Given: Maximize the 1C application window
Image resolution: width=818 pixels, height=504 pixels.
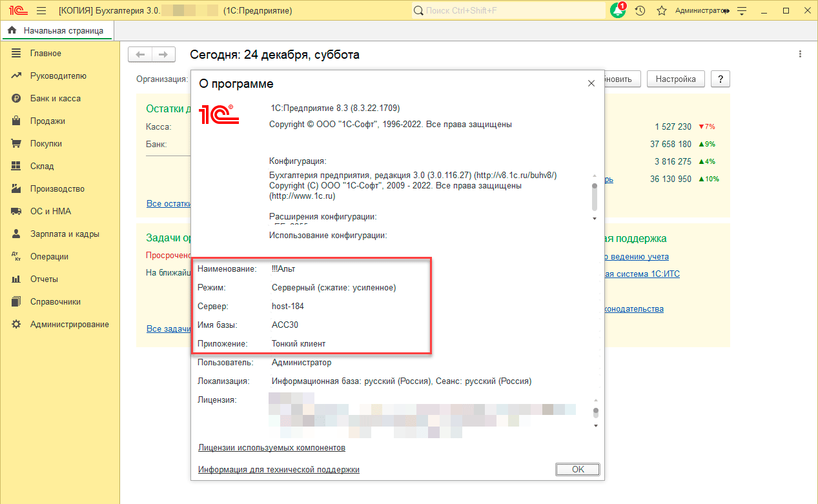Looking at the screenshot, I should pyautogui.click(x=786, y=11).
